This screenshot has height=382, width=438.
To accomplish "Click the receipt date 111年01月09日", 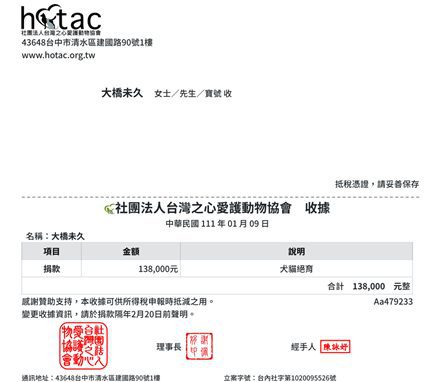I will point(217,223).
